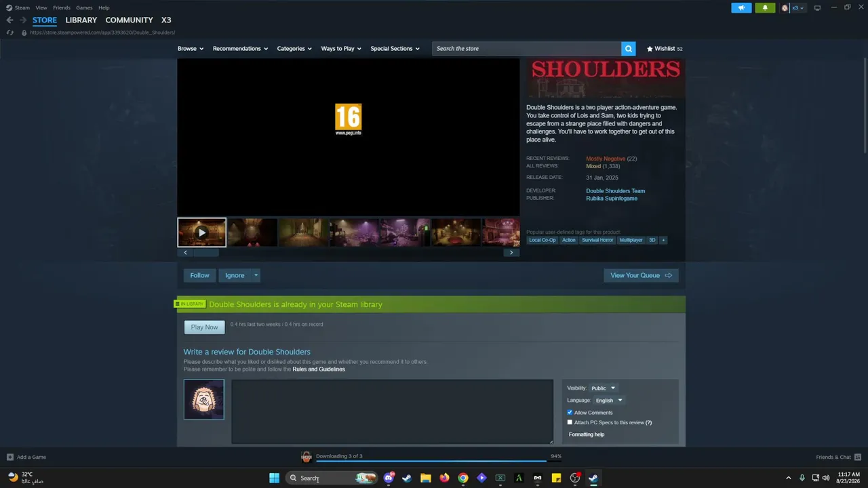This screenshot has width=868, height=488.
Task: Click the blue announcements megaphone icon
Action: coord(741,8)
